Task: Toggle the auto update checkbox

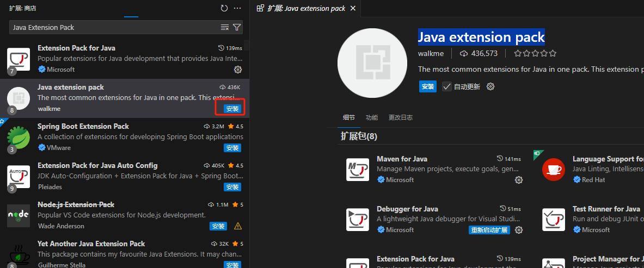Action: (x=446, y=86)
